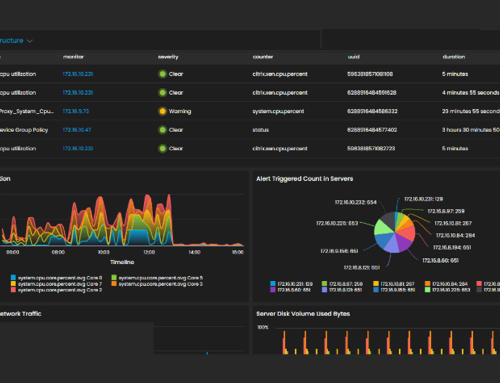The image size is (500, 383).
Task: Click the green Clear icon in the 172.16.10.47 row
Action: 162,130
